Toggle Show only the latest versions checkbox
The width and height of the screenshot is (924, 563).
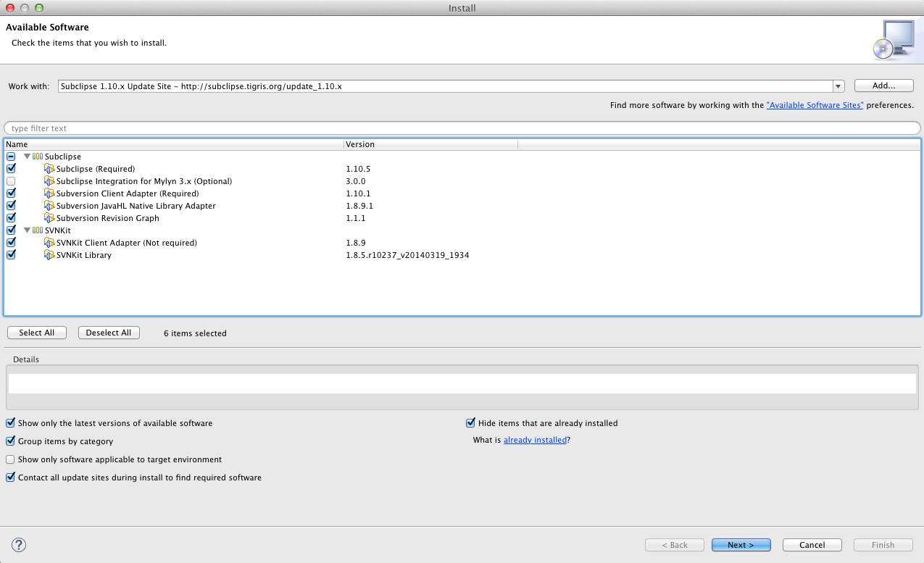[x=10, y=423]
